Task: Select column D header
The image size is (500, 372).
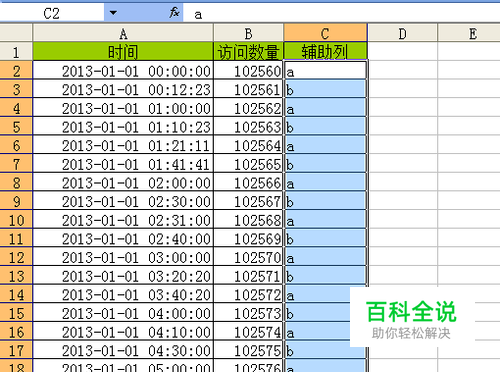Action: 403,33
